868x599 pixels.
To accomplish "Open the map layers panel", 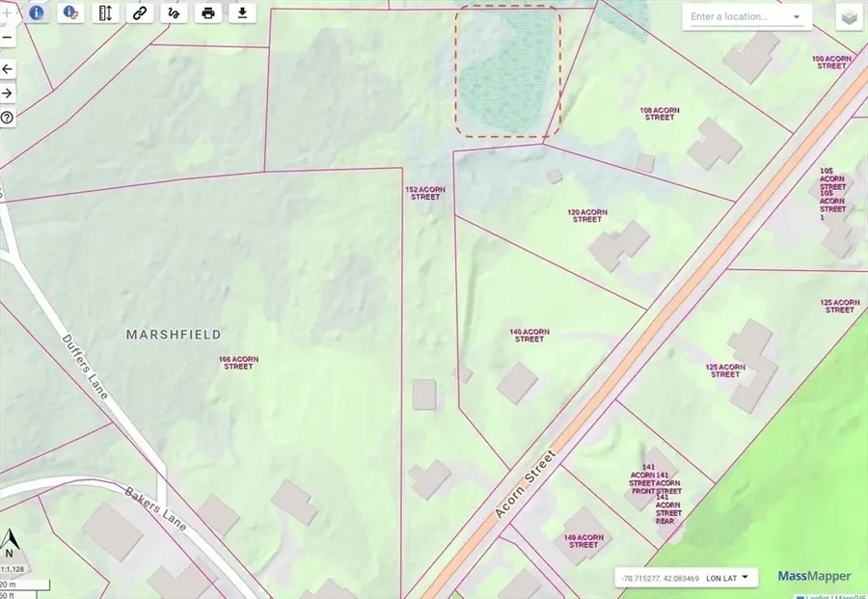I will coord(848,17).
